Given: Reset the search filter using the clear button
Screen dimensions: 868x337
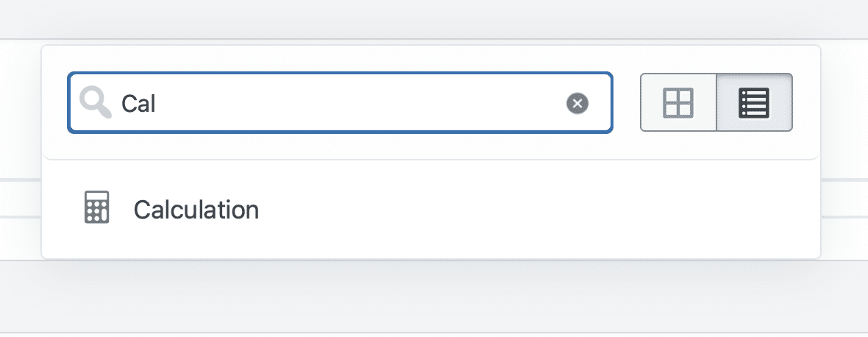Looking at the screenshot, I should coord(577,104).
